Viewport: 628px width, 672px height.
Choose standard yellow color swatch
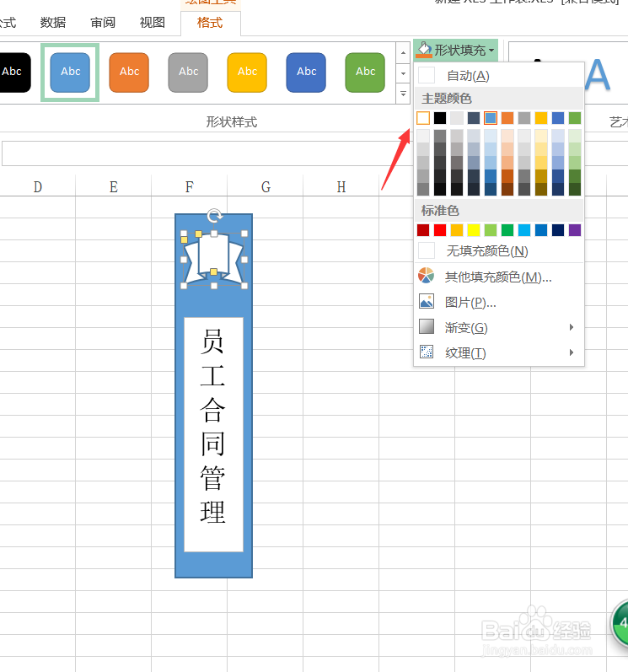click(474, 230)
